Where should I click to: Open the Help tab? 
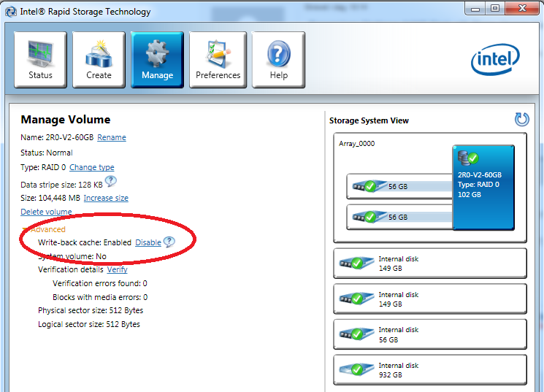279,60
